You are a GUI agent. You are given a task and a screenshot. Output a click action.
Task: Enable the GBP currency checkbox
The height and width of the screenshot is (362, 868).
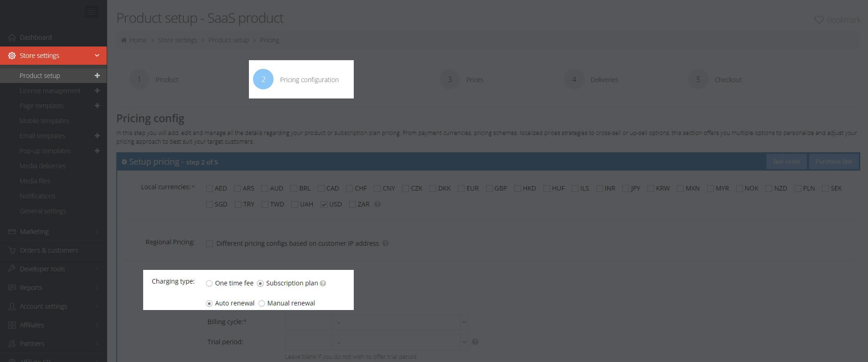(x=489, y=189)
